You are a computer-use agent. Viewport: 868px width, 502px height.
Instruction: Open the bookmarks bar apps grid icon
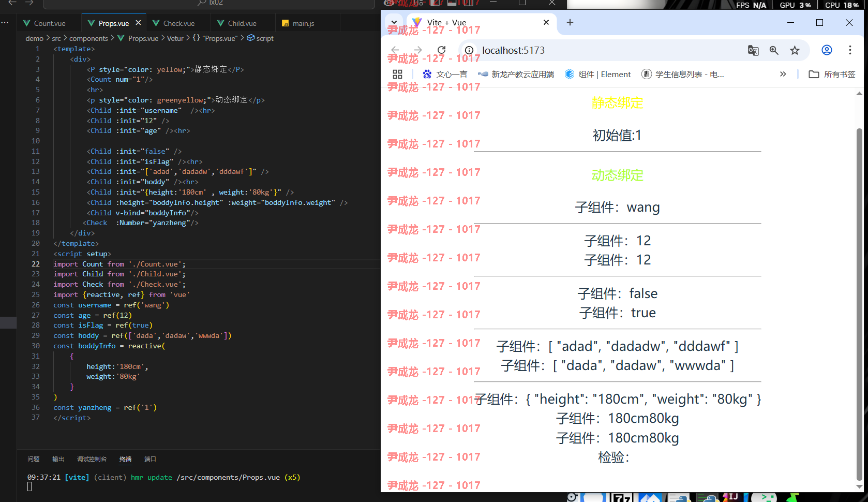coord(397,74)
